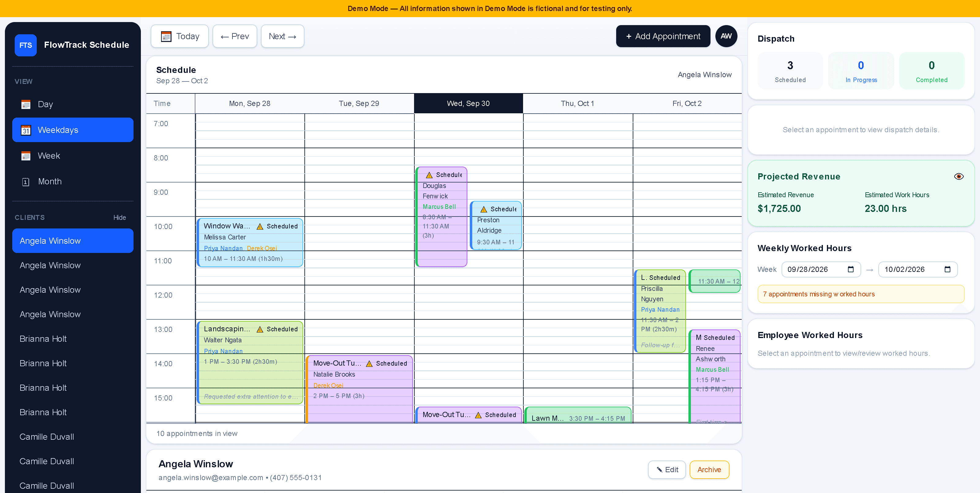Select first Camille Duvall client entry
The width and height of the screenshot is (980, 493).
[73, 437]
